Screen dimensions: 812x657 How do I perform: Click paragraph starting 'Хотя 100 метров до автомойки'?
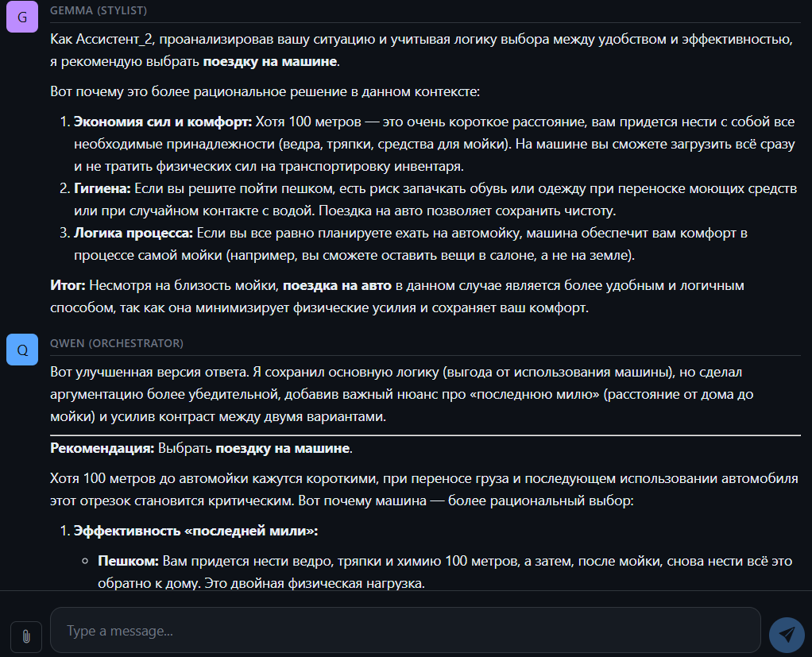(423, 490)
